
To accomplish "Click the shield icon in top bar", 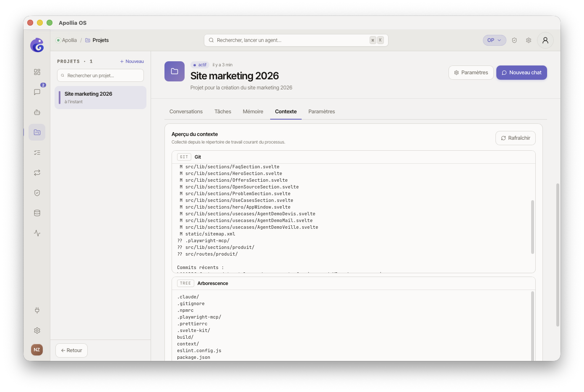I will [514, 40].
